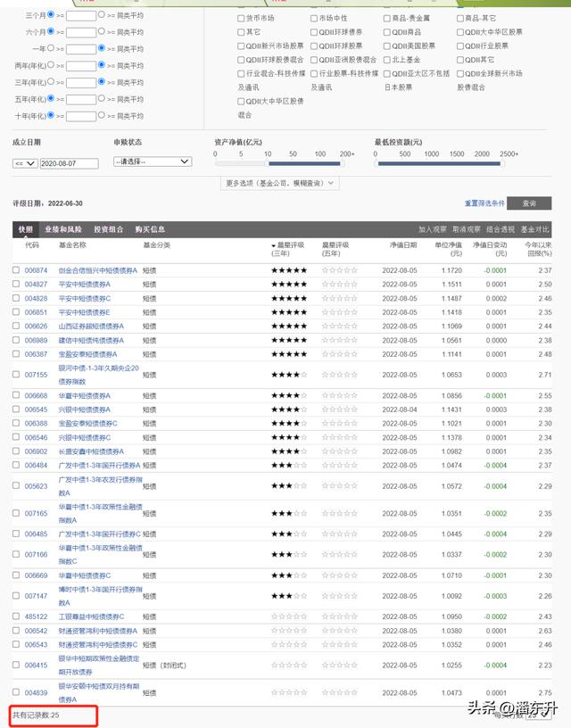Expand 更多选项（基金公司、模糊查询）
The image size is (571, 728).
pyautogui.click(x=280, y=183)
